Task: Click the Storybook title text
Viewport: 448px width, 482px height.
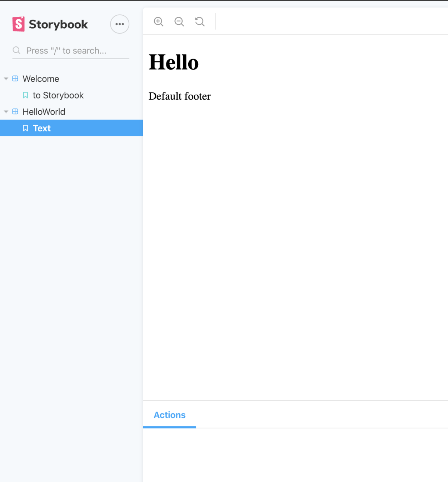Action: (x=58, y=24)
